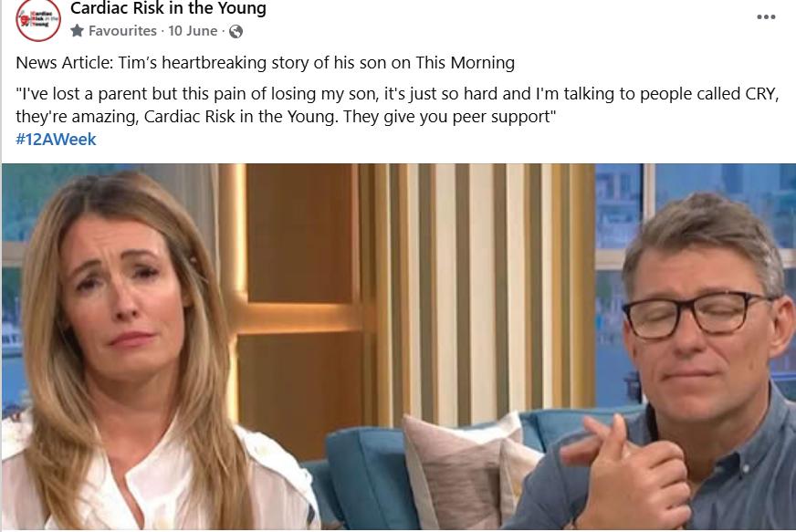Open the post options three-dot menu

(766, 16)
